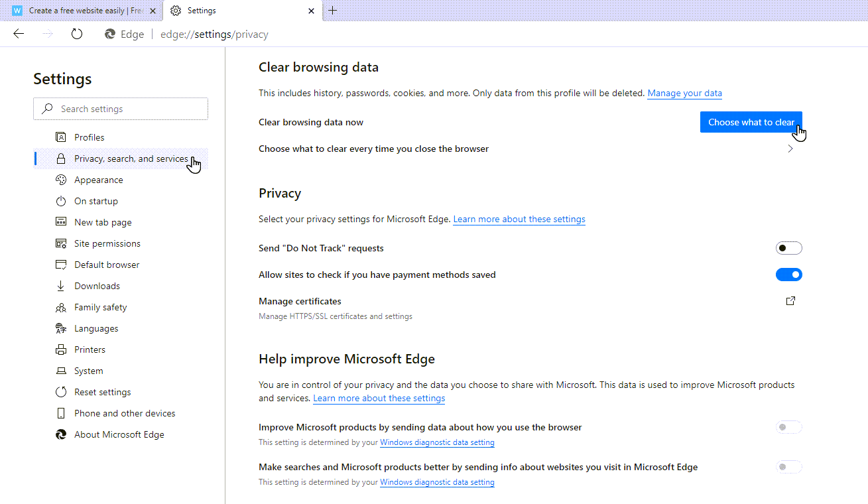Open the Manage your data link
This screenshot has width=868, height=504.
point(685,94)
